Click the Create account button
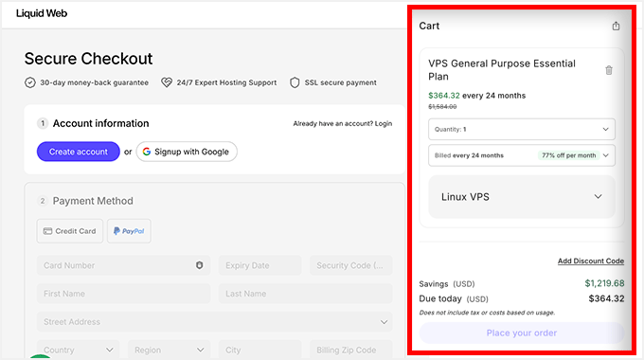This screenshot has height=360, width=644. point(78,152)
